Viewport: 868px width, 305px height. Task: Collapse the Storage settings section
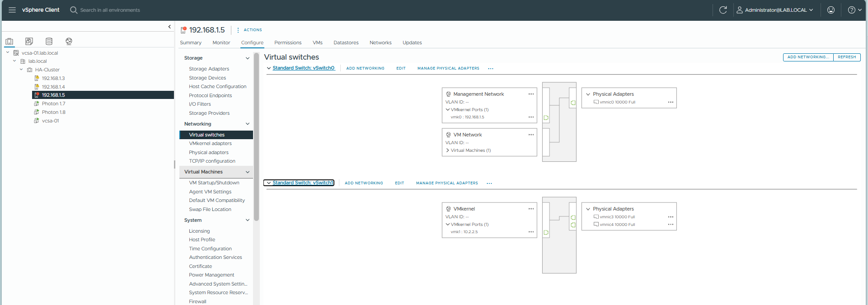coord(248,58)
